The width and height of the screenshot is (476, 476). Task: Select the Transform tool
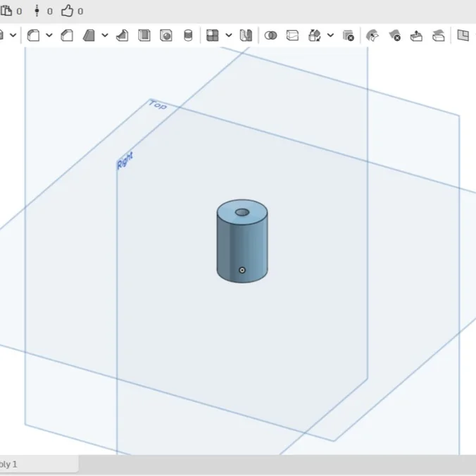coord(315,35)
